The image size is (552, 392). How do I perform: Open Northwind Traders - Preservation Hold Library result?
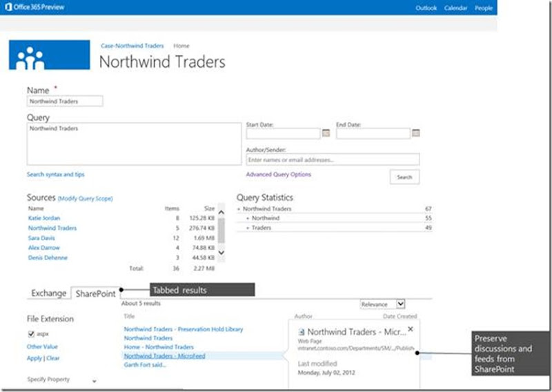(x=184, y=329)
